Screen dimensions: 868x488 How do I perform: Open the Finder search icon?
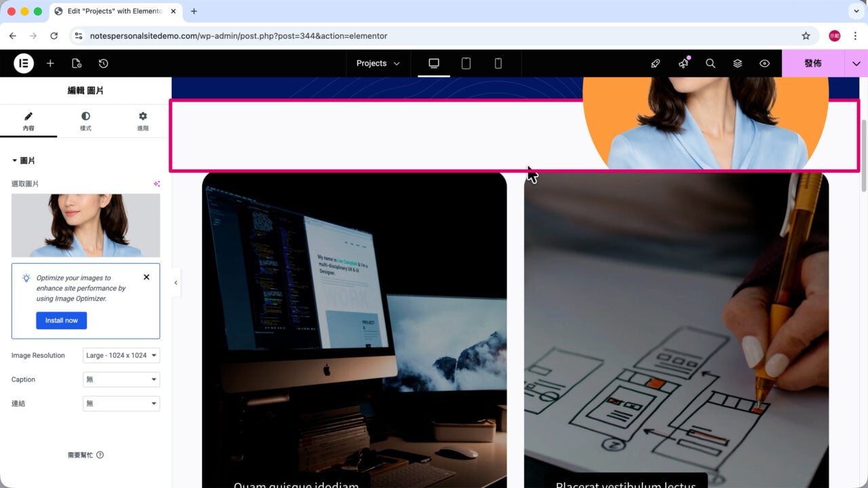tap(710, 63)
